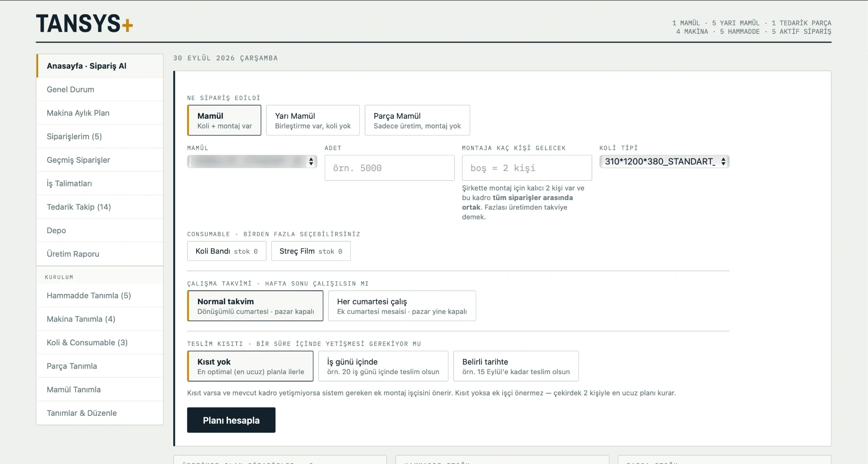Click the Adet quantity field
The image size is (868, 464).
(x=389, y=168)
